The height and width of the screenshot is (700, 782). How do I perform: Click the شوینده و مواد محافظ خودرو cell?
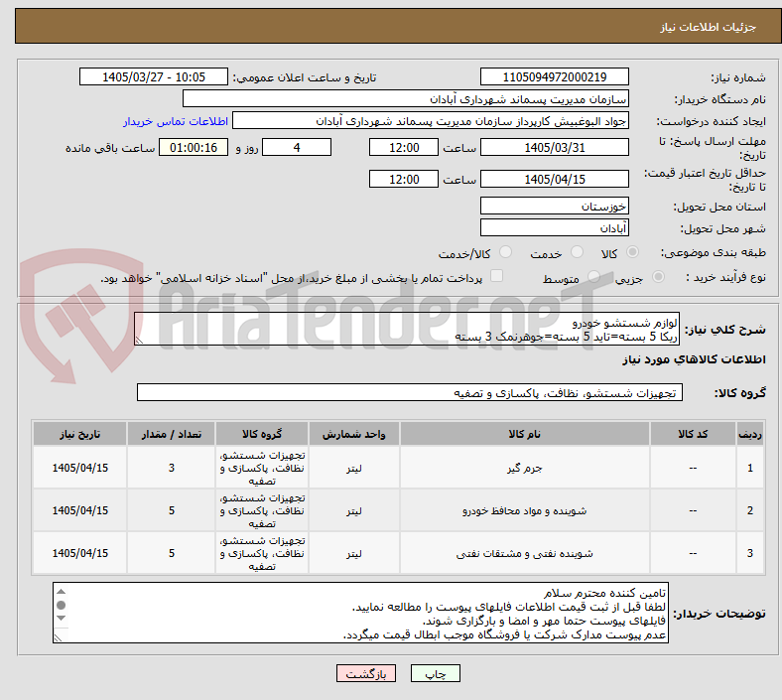tap(525, 511)
